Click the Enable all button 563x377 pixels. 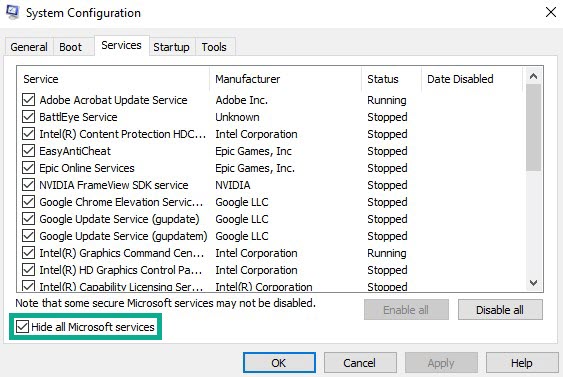point(406,309)
